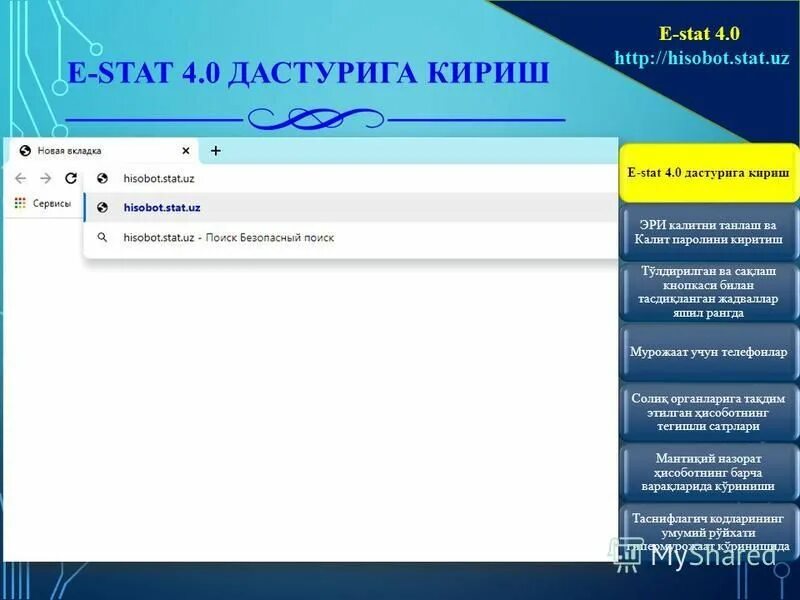Click globe favicon on Новая вкладка tab
The width and height of the screenshot is (800, 600).
pos(25,151)
